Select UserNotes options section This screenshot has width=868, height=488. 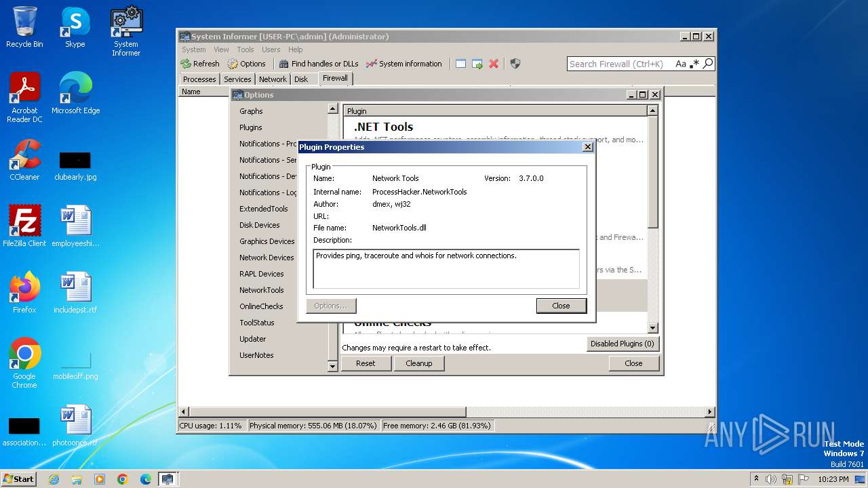click(256, 355)
